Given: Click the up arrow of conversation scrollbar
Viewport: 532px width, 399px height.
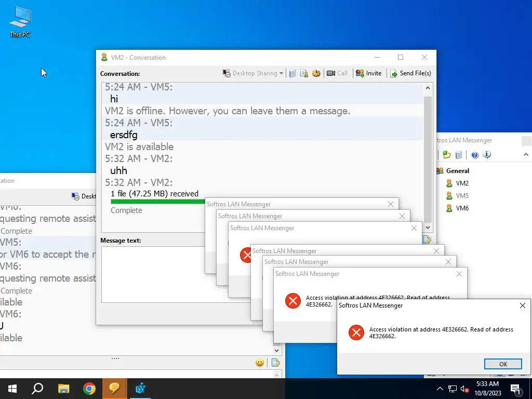Looking at the screenshot, I should [x=428, y=88].
